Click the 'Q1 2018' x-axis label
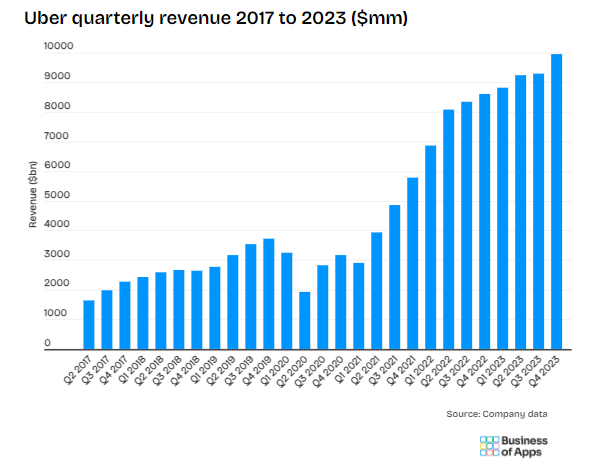 click(132, 370)
